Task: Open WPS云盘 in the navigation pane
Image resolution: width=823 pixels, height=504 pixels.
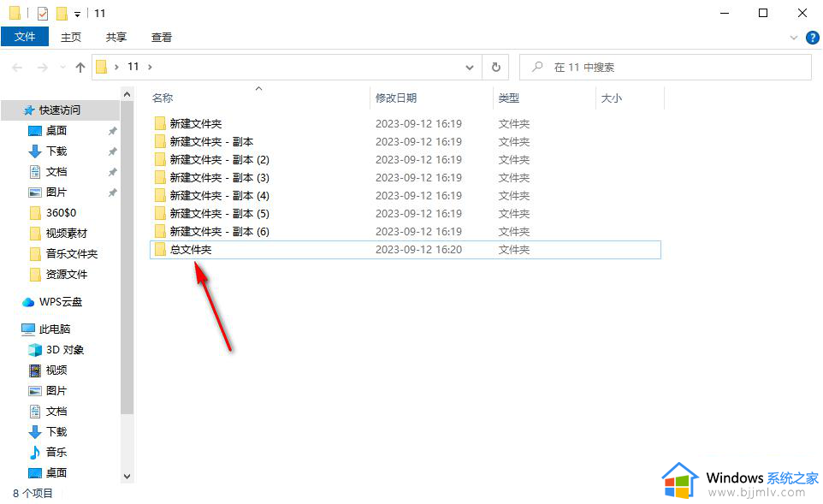Action: 61,302
